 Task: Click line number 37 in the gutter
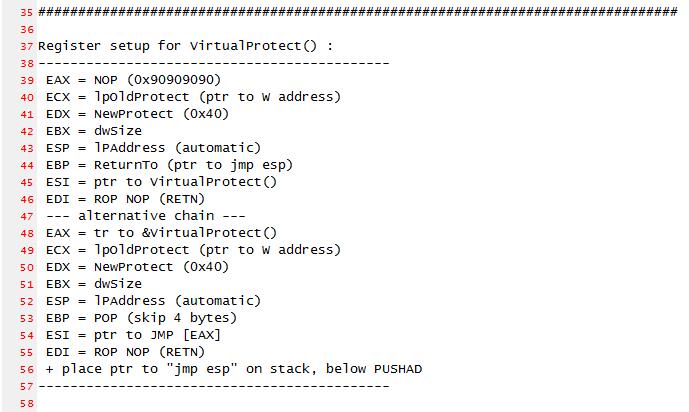click(x=26, y=46)
